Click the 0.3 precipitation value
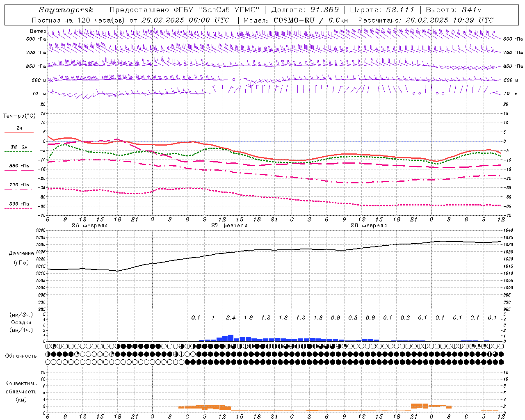 (353, 318)
